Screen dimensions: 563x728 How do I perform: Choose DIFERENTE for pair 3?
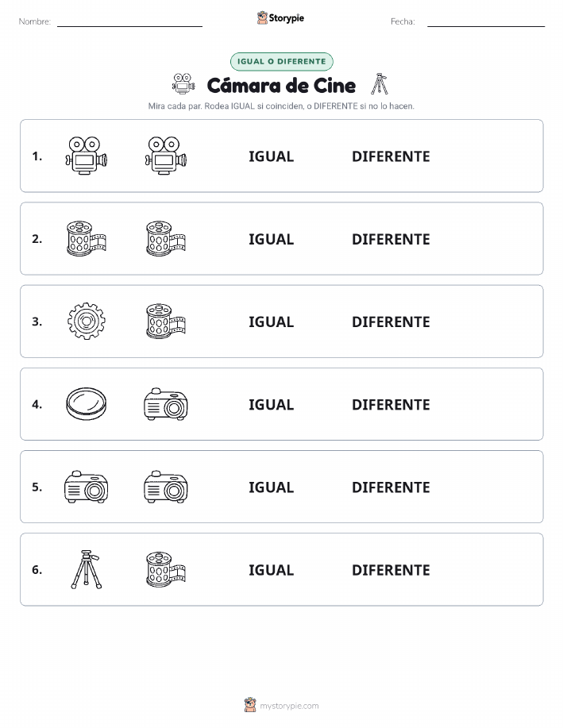click(x=391, y=322)
